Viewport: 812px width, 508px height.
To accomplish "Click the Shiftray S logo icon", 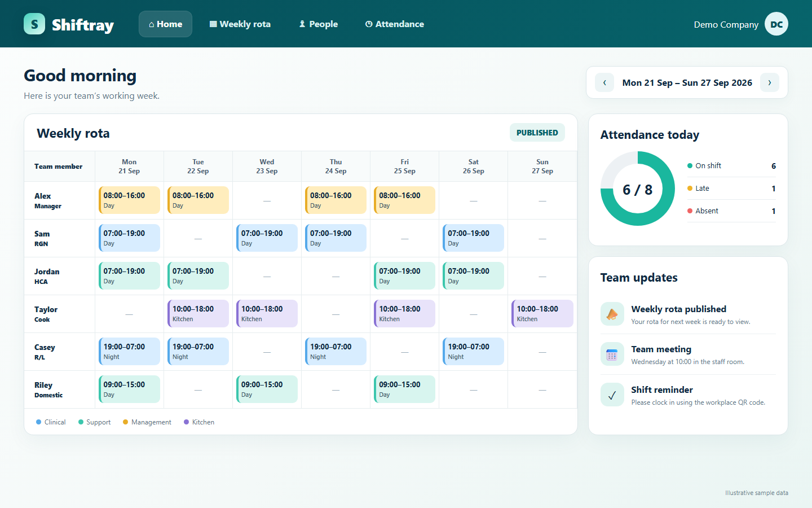I will point(34,24).
